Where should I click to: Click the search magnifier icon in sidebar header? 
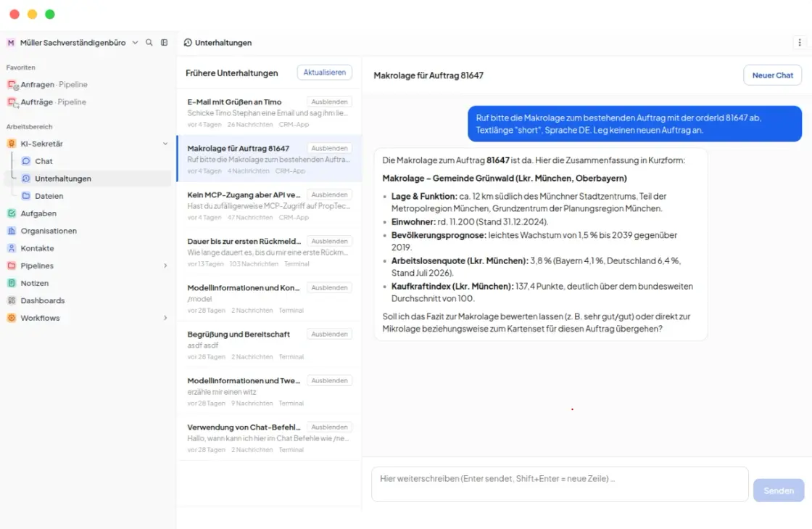tap(149, 43)
